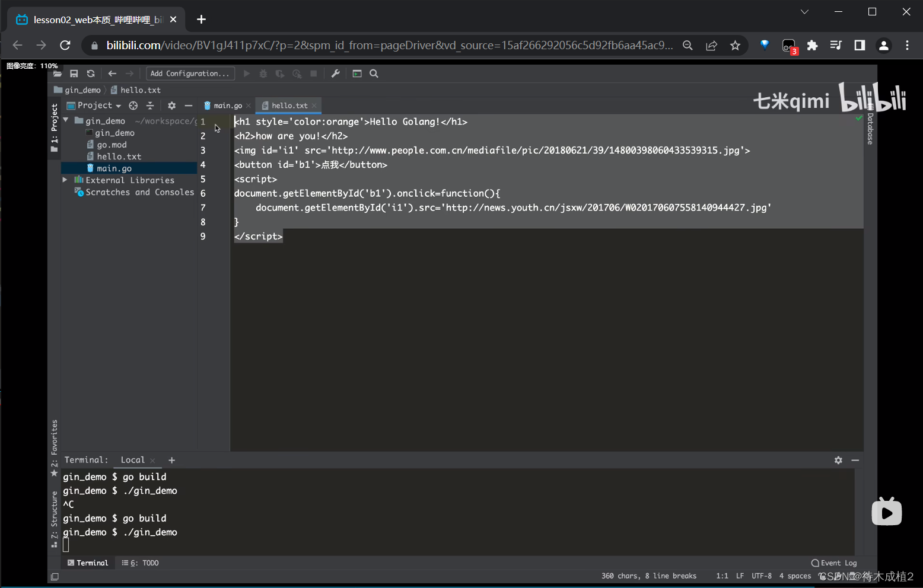Open the 6: TODO tool window

141,563
